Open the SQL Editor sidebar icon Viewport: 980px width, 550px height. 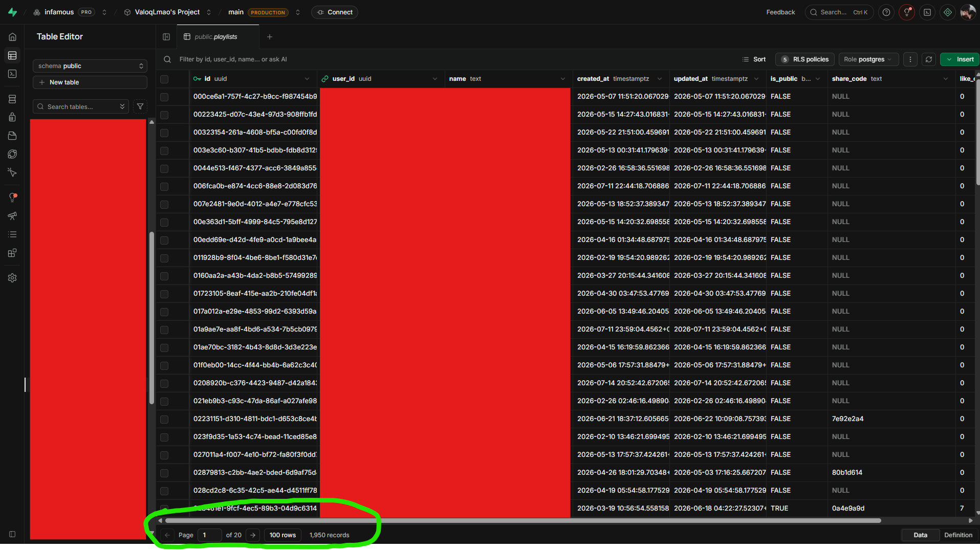12,74
